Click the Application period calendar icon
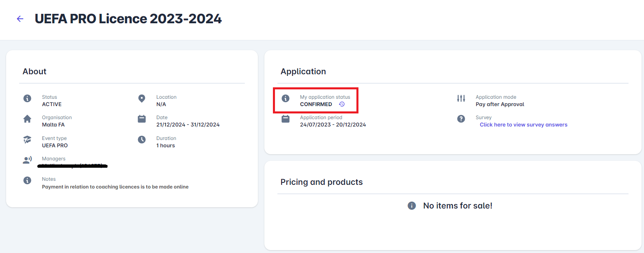Image resolution: width=644 pixels, height=253 pixels. [286, 119]
